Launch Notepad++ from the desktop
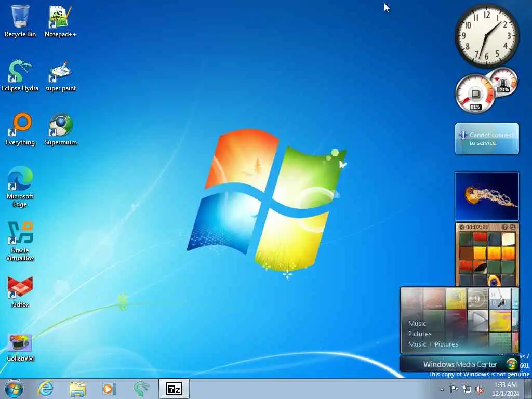The image size is (532, 399). coord(60,21)
